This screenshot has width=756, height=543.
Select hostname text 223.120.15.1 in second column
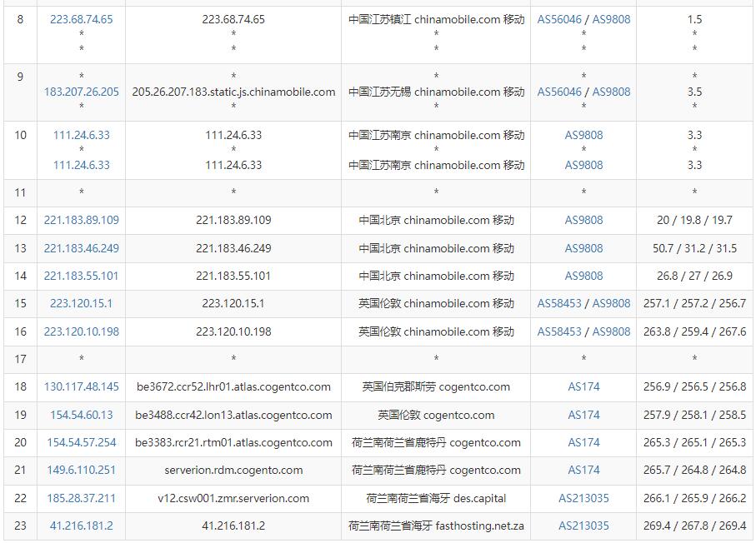tap(233, 303)
